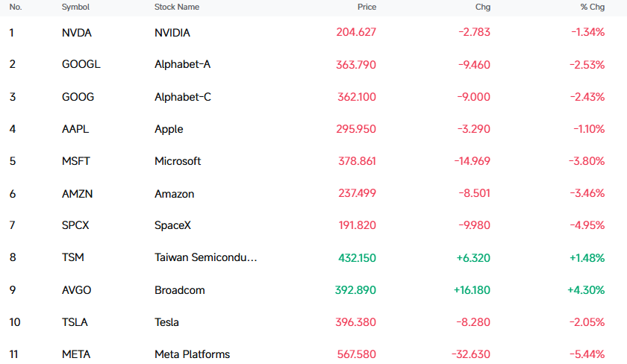
Task: Click Broadcom's price 392.890
Action: coord(355,290)
